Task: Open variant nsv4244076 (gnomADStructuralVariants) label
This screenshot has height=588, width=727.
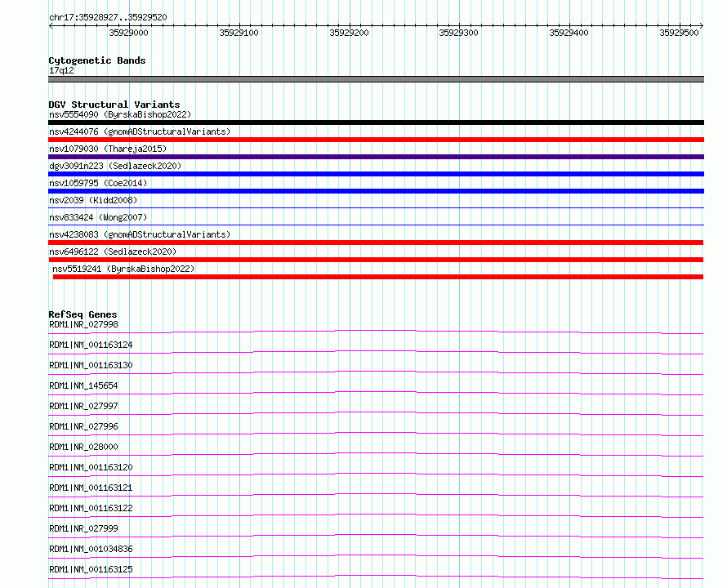Action: [x=140, y=131]
